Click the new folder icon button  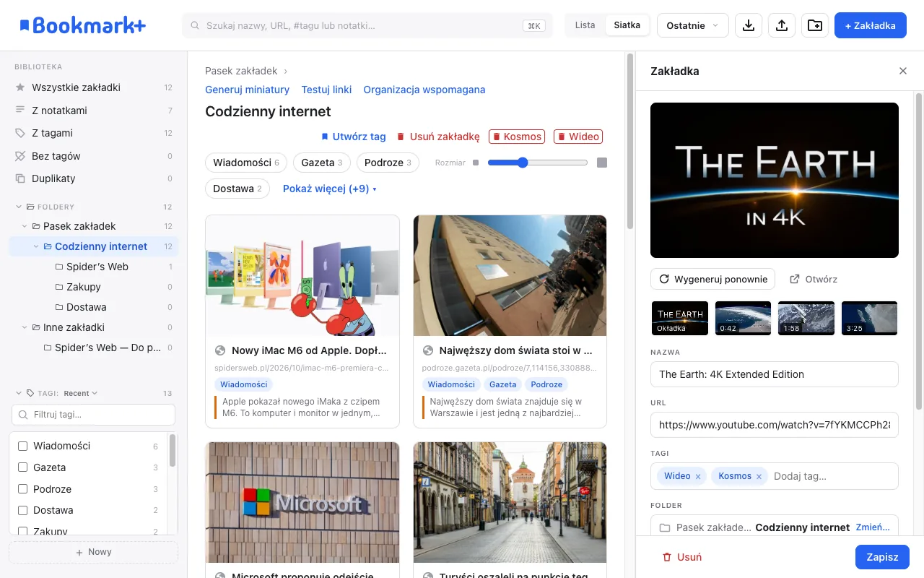[815, 25]
